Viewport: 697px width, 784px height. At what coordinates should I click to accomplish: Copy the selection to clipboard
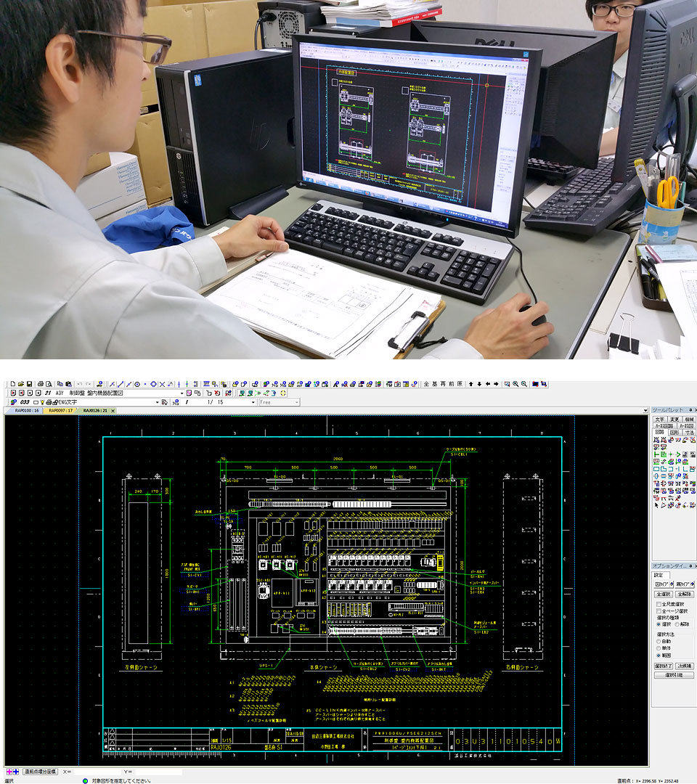click(x=60, y=384)
